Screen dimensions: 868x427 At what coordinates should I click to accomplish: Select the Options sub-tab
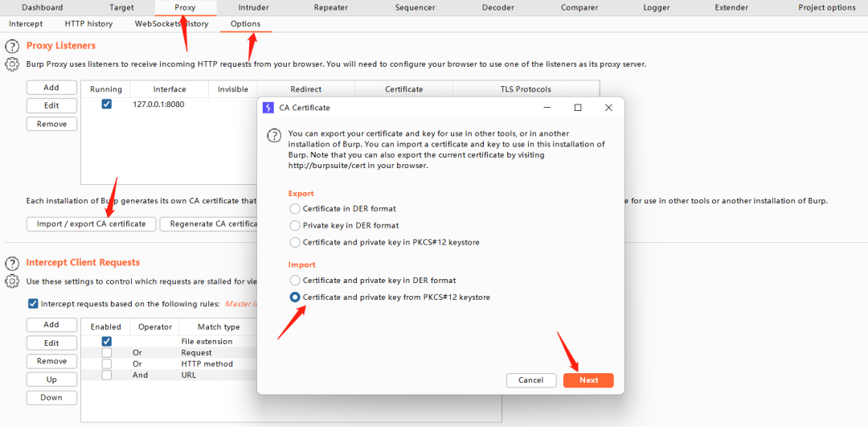click(246, 24)
